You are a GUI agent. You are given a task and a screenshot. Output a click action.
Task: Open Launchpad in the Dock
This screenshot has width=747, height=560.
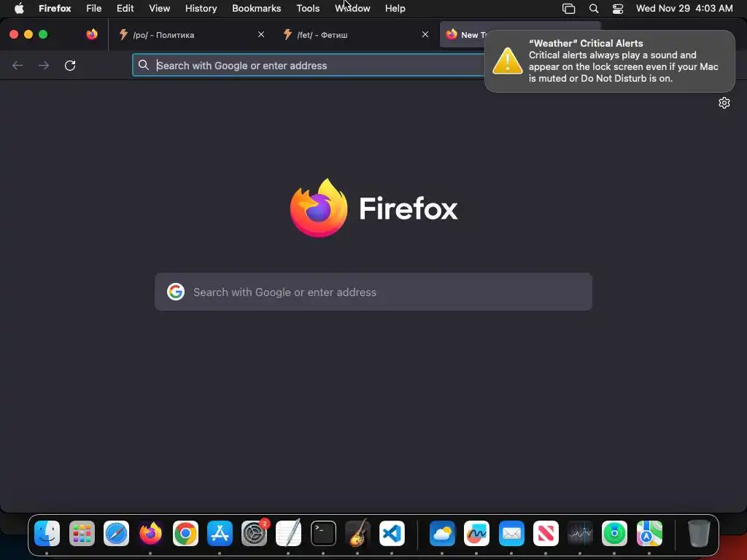82,533
